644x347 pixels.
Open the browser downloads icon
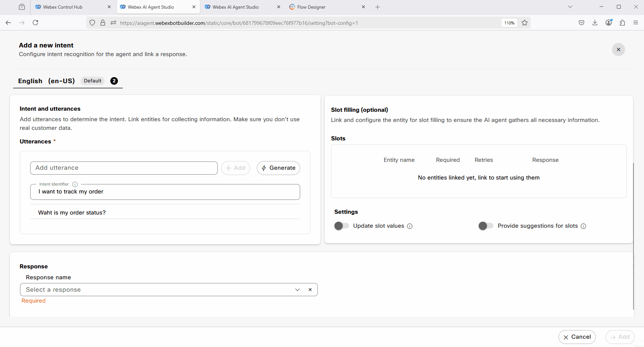595,23
